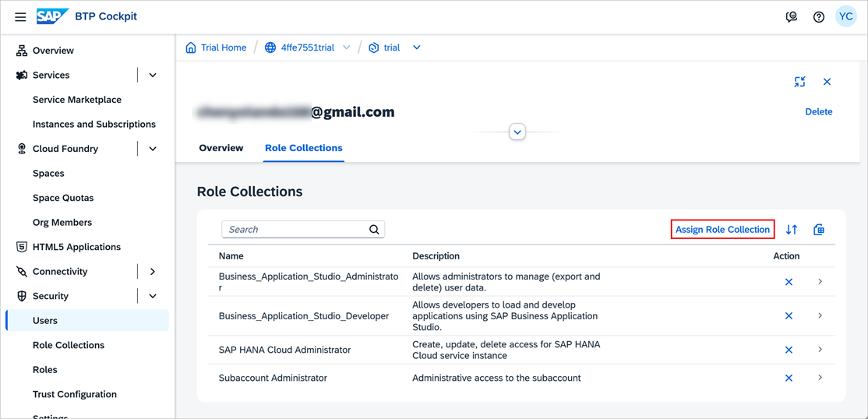This screenshot has height=419, width=868.
Task: Open Space Quotas in sidebar
Action: (63, 198)
